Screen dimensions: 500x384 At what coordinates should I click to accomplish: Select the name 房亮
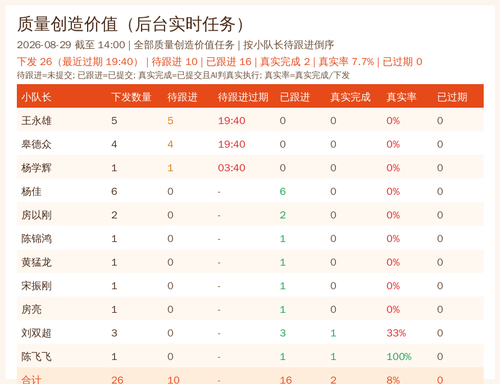(x=31, y=310)
